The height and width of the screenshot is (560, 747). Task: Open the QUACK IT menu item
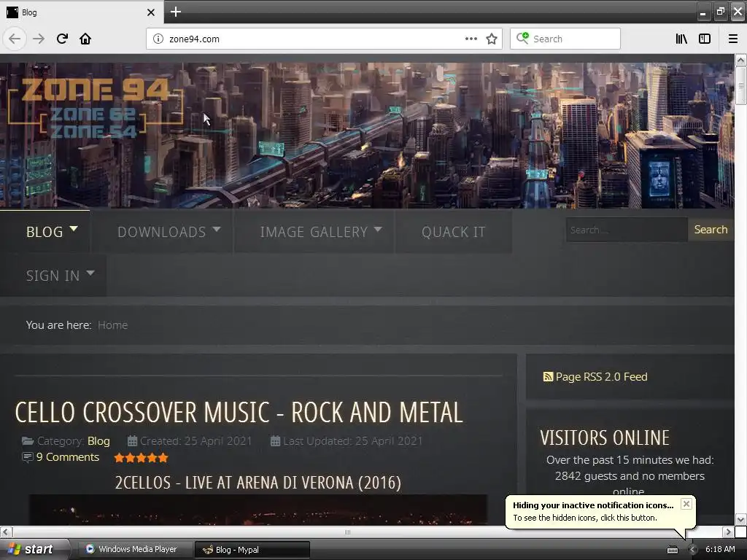tap(454, 231)
